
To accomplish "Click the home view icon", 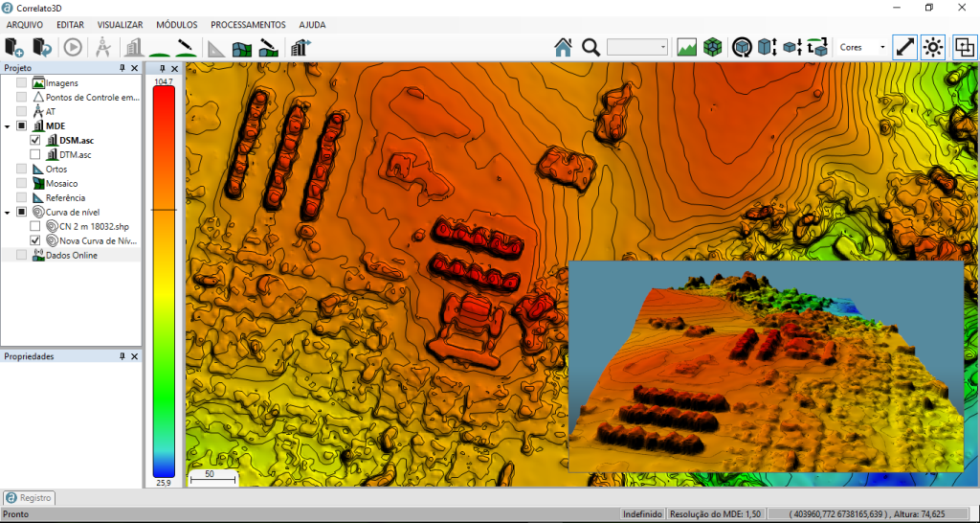I will click(x=563, y=47).
